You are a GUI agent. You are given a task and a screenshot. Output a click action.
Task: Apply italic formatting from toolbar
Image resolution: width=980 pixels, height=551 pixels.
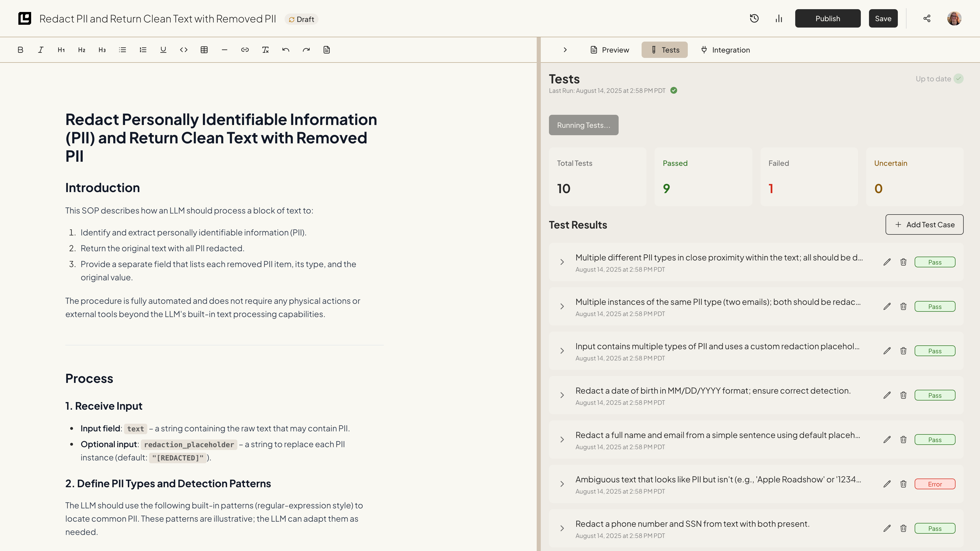point(41,50)
